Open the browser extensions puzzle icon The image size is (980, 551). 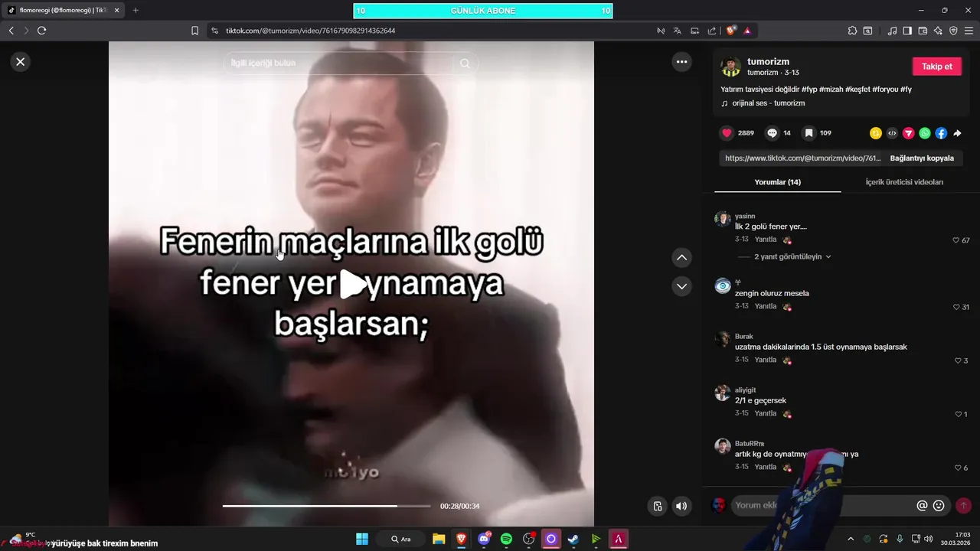[852, 31]
